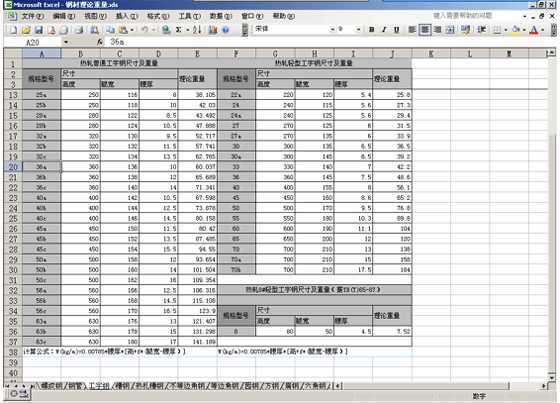The image size is (560, 403).
Task: Switch to the 不等边角钢 sheet tab
Action: tap(186, 386)
